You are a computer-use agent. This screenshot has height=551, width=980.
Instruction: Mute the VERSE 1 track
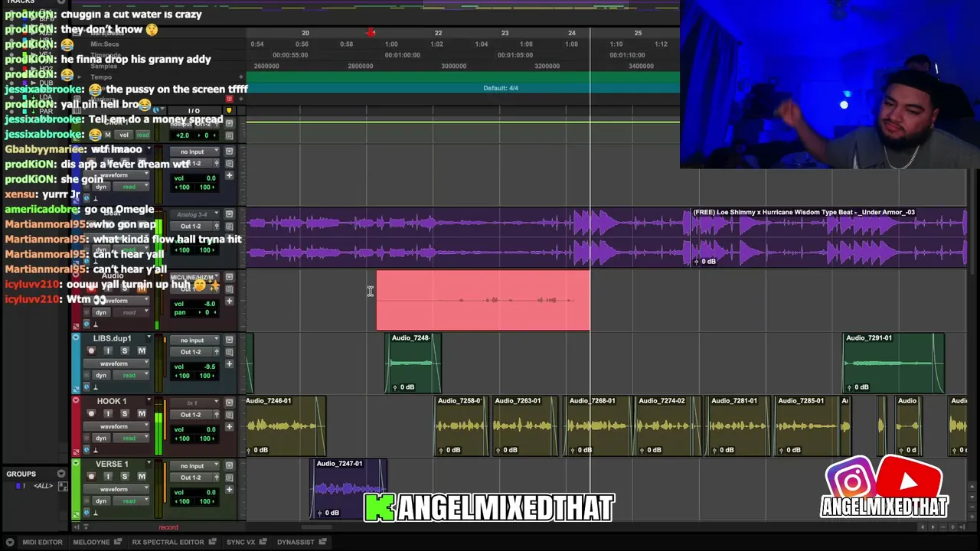coord(142,476)
